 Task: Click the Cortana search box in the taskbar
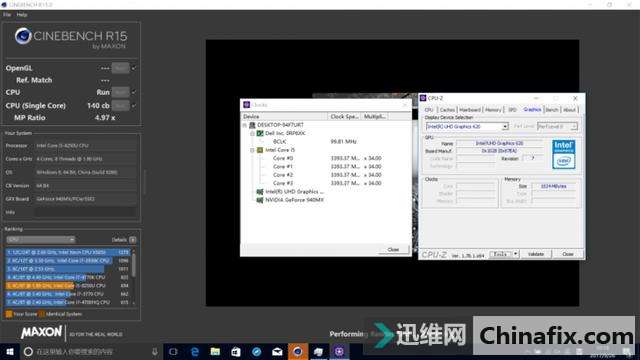(x=91, y=351)
